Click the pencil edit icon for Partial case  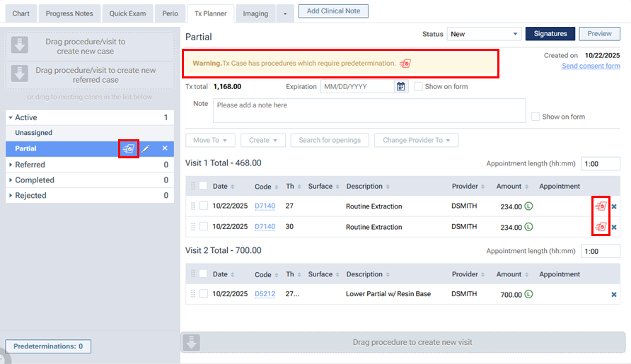pyautogui.click(x=146, y=148)
